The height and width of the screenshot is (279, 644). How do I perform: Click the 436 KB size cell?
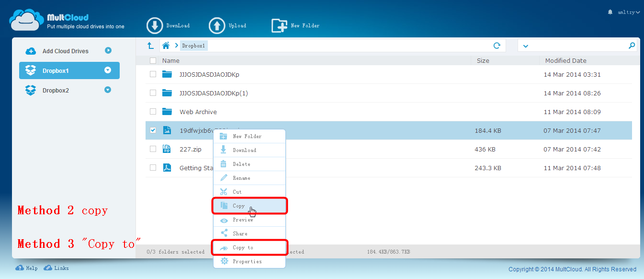coord(485,149)
